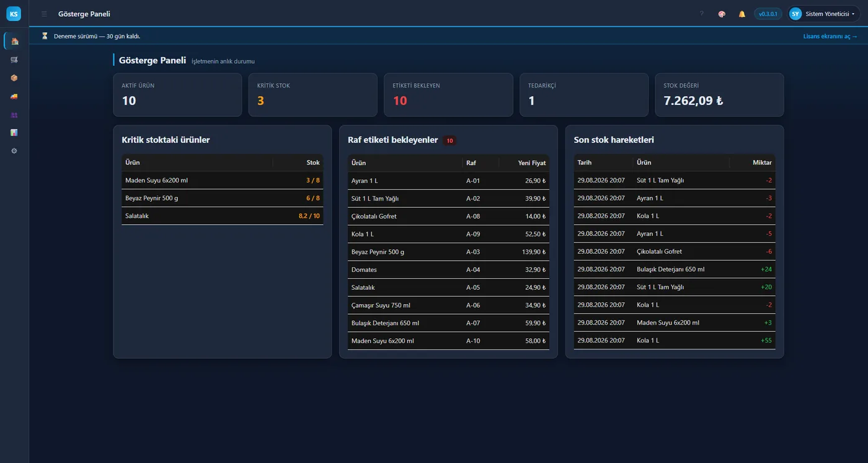The width and height of the screenshot is (868, 463).
Task: Open the settings gear sidebar icon
Action: point(14,151)
